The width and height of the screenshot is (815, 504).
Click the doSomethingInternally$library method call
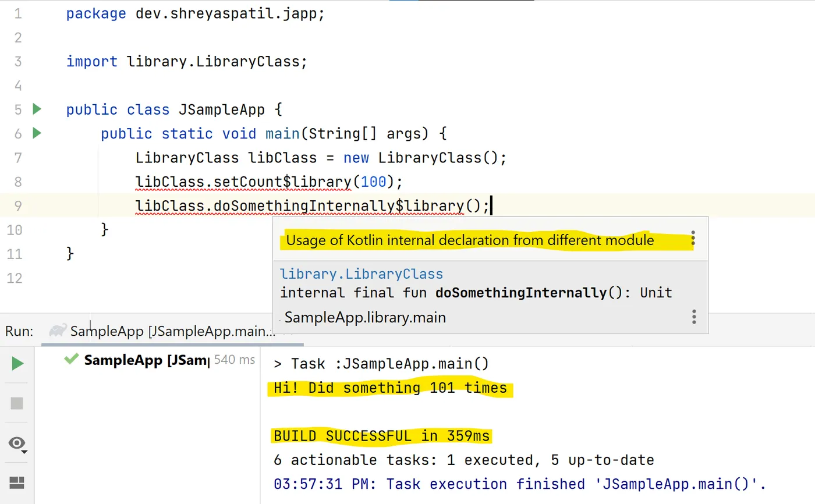click(x=339, y=206)
